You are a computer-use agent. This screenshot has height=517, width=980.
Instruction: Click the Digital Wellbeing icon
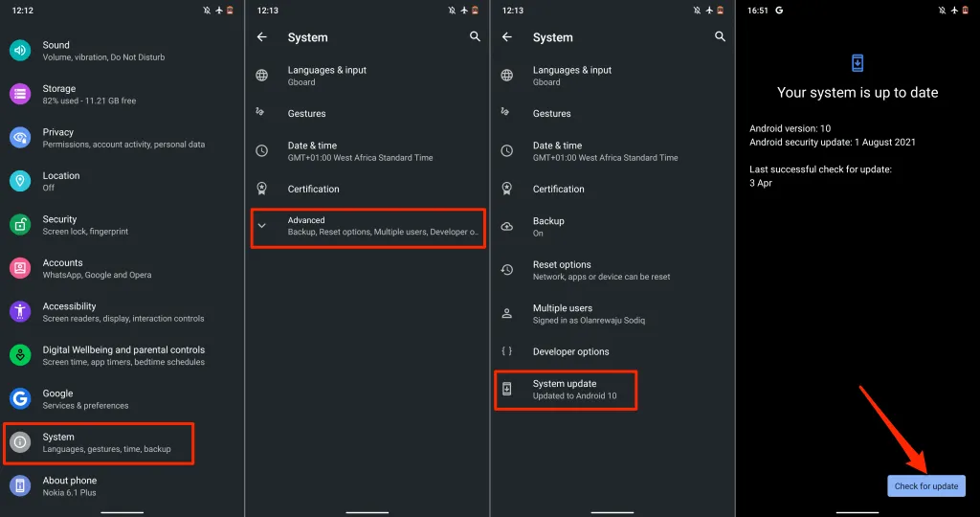click(20, 355)
